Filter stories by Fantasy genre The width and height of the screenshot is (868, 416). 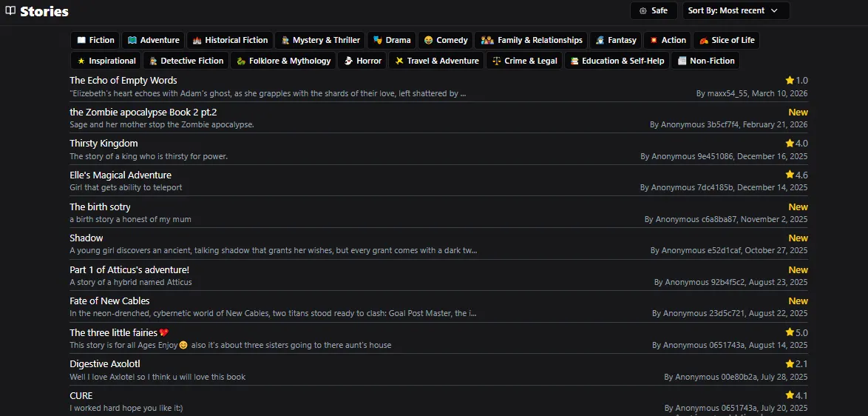616,40
